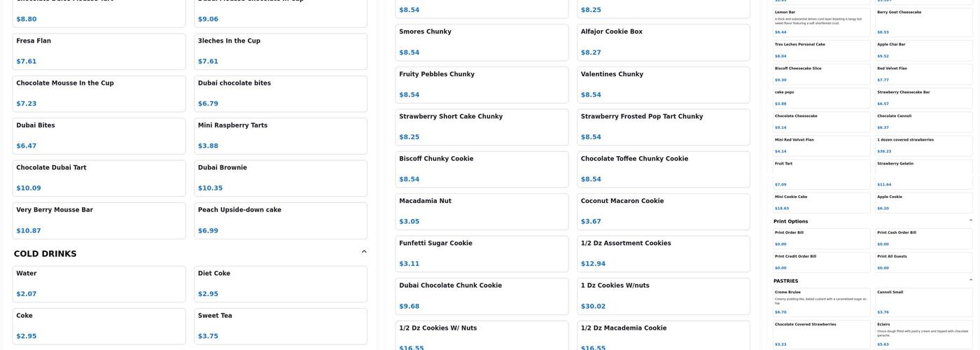
Task: Click the Lemon Bar item
Action: click(x=821, y=22)
